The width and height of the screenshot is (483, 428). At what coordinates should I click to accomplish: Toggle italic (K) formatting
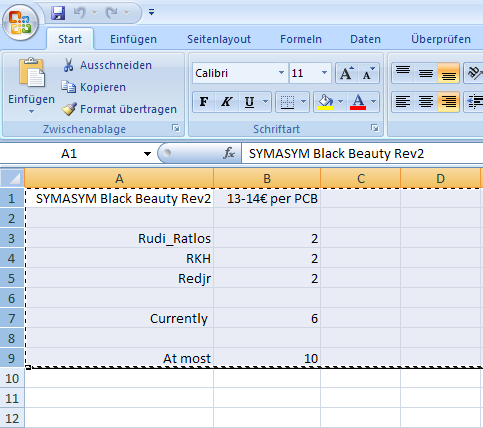pyautogui.click(x=226, y=102)
